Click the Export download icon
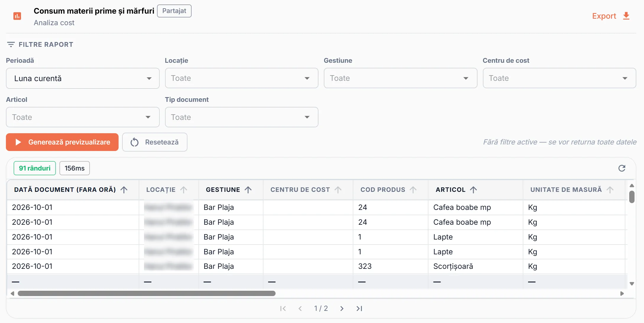 pos(626,16)
